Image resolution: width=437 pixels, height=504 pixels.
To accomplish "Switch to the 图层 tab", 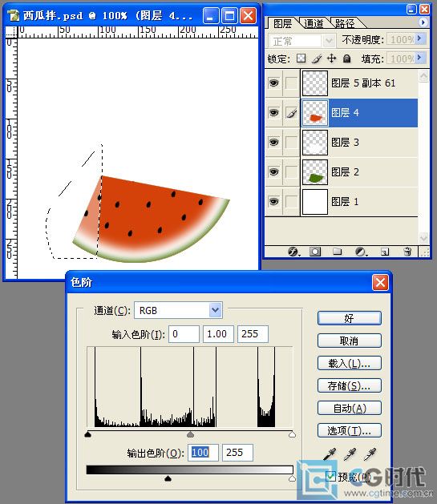I will pyautogui.click(x=282, y=23).
